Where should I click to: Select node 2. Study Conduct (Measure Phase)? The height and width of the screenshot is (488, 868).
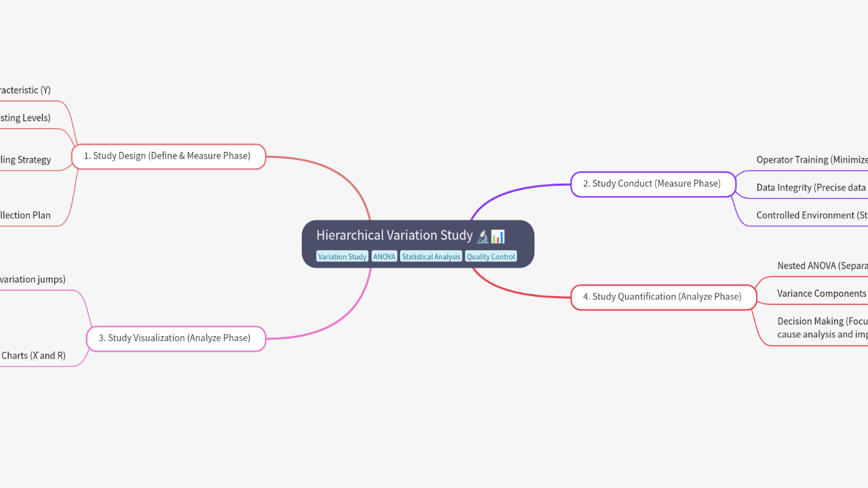click(x=653, y=184)
